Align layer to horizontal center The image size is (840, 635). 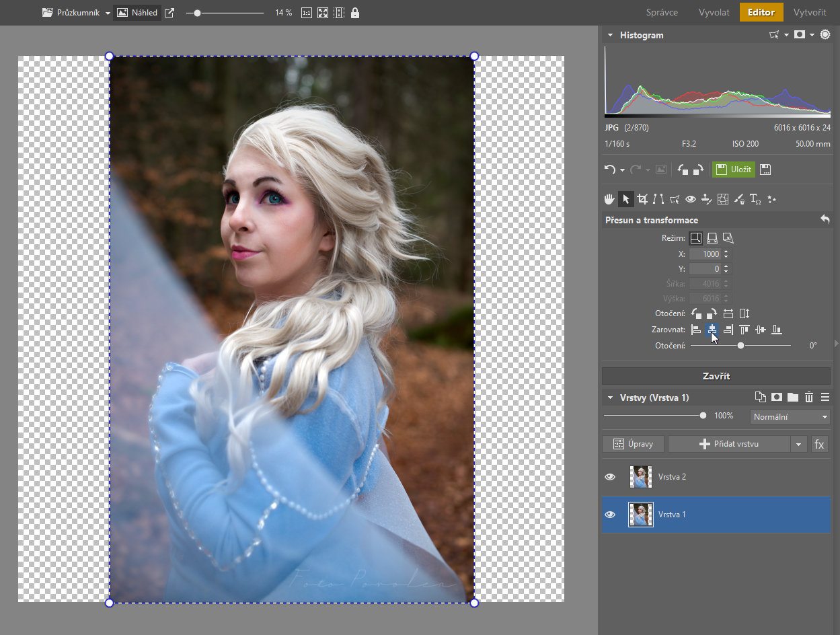pos(712,330)
